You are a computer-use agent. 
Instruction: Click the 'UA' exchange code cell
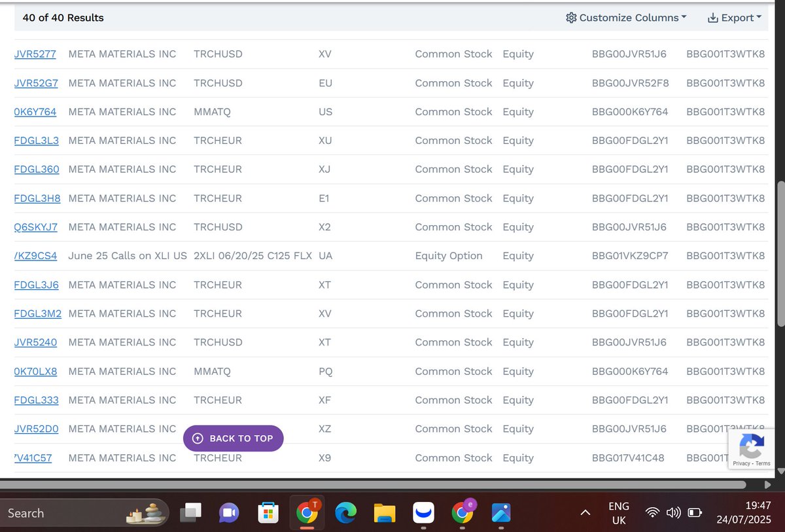click(326, 256)
